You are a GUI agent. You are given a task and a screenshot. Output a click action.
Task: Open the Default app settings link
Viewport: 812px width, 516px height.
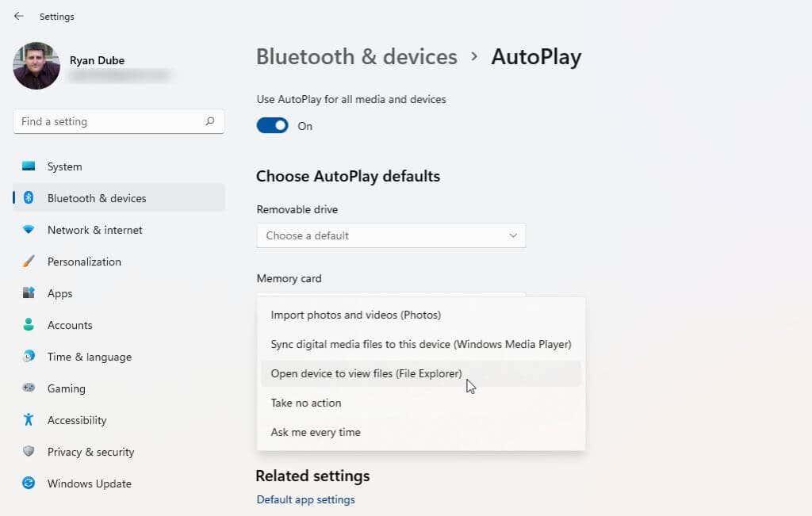click(305, 499)
